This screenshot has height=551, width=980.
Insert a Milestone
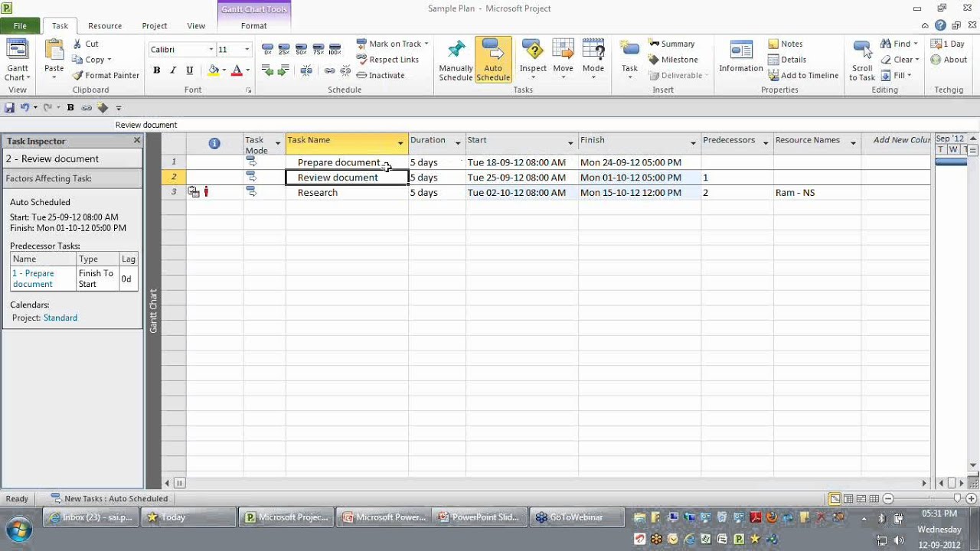673,60
